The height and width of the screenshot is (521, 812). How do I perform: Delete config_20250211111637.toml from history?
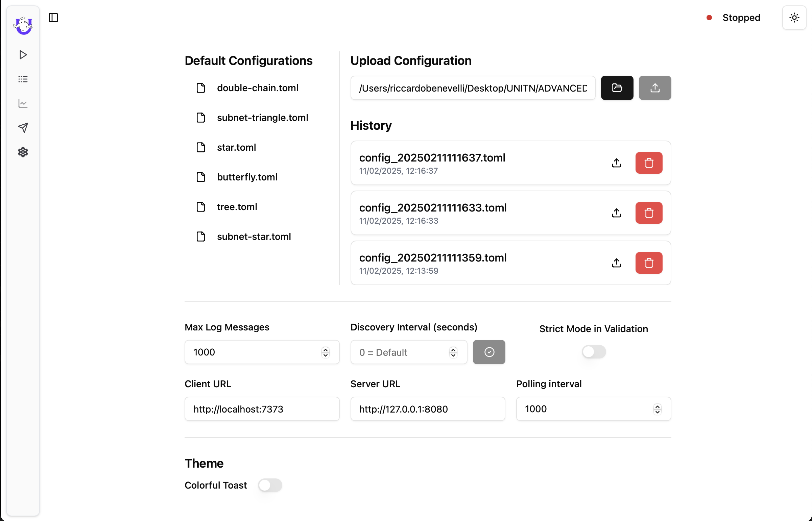pyautogui.click(x=648, y=163)
